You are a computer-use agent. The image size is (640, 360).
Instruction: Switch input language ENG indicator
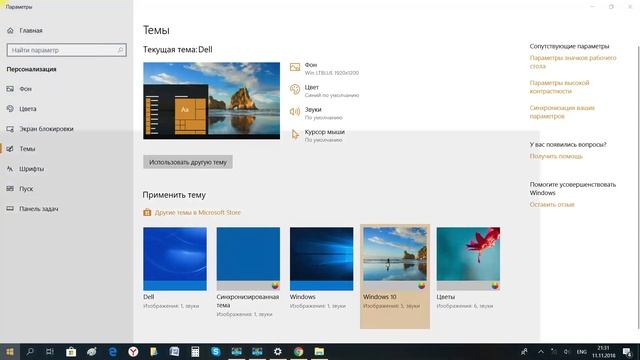(x=582, y=351)
